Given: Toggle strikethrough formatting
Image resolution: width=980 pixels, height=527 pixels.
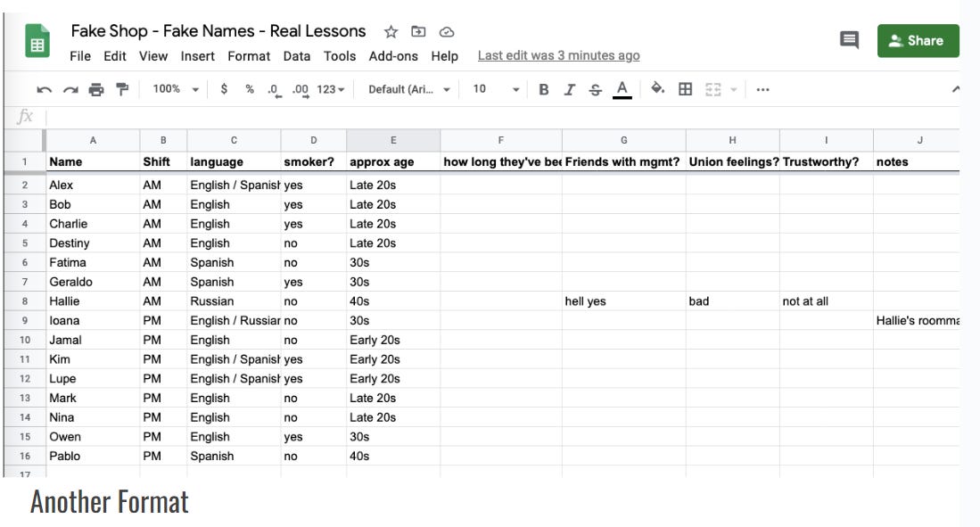Looking at the screenshot, I should click(x=596, y=89).
